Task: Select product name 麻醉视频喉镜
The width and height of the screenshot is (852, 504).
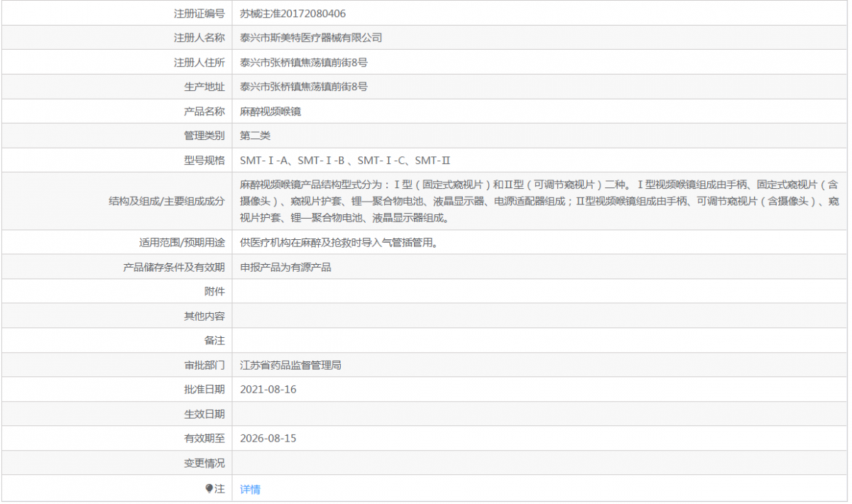Action: (271, 111)
